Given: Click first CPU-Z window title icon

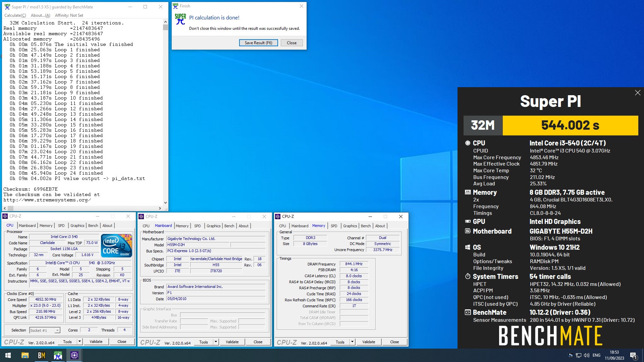Looking at the screenshot, I should 5,216.
